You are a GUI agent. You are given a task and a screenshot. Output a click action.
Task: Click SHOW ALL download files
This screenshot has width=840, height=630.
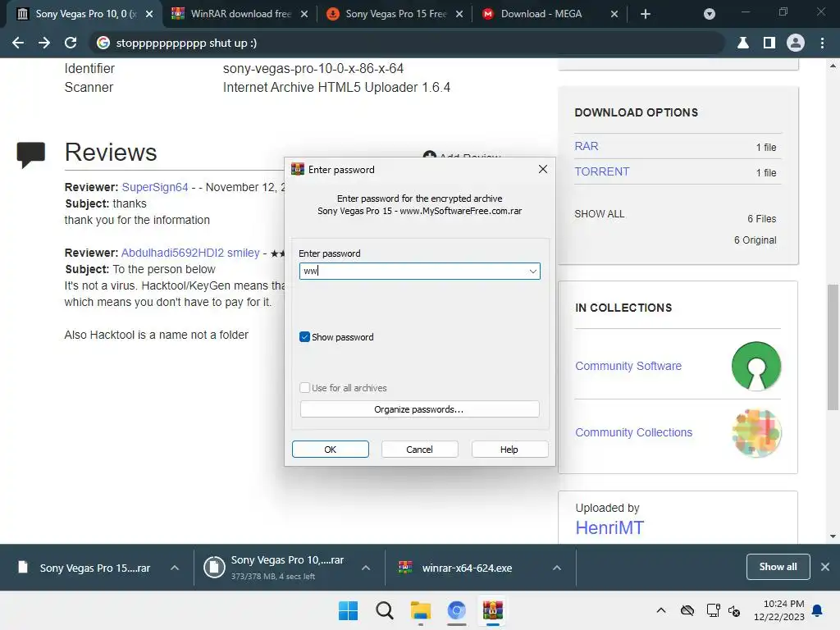600,214
